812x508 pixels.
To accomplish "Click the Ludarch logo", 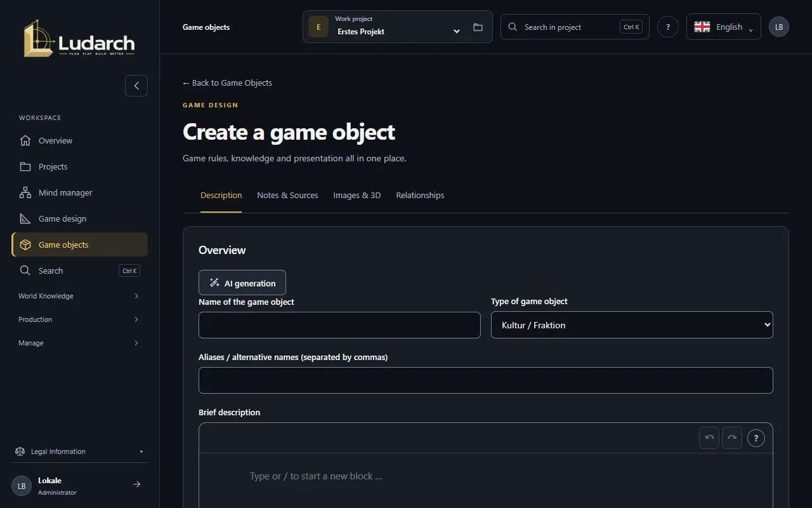I will [x=79, y=39].
